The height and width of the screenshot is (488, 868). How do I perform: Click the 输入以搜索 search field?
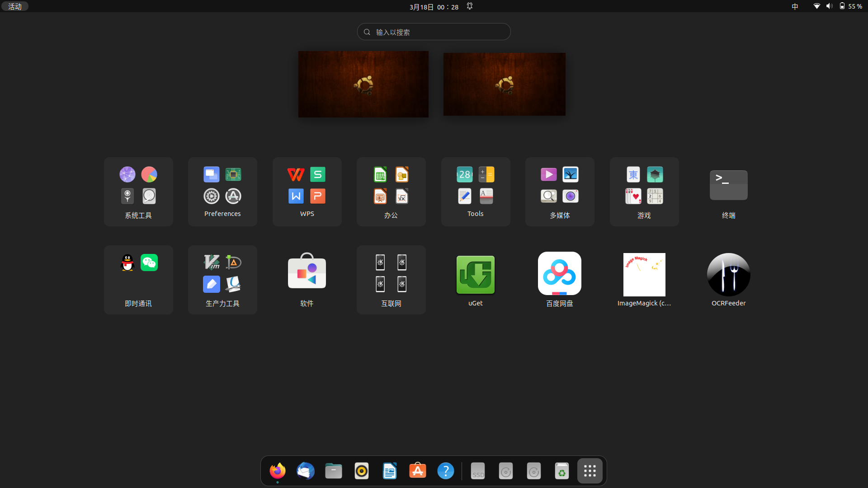434,32
